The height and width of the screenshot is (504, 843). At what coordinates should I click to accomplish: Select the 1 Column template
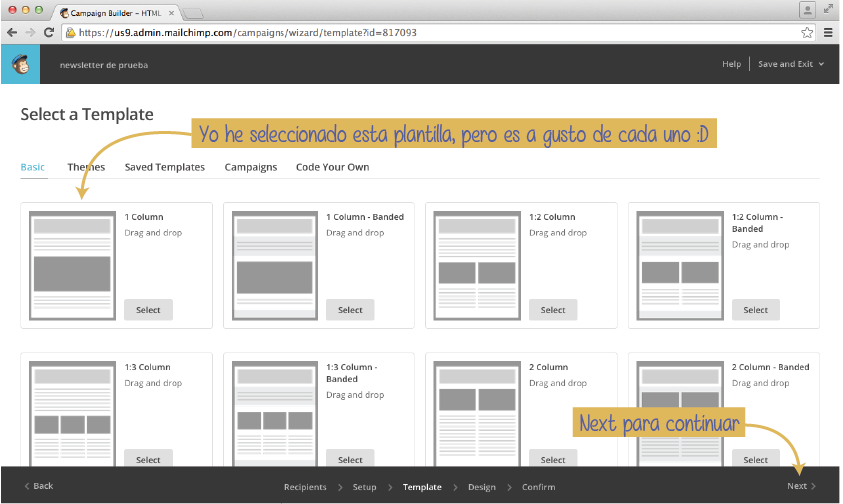tap(148, 310)
